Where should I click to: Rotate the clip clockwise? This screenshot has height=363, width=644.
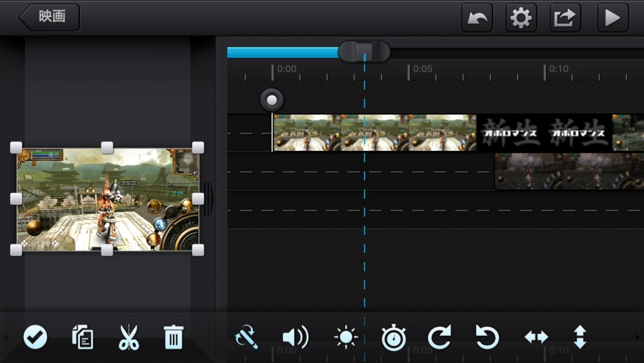(x=440, y=337)
